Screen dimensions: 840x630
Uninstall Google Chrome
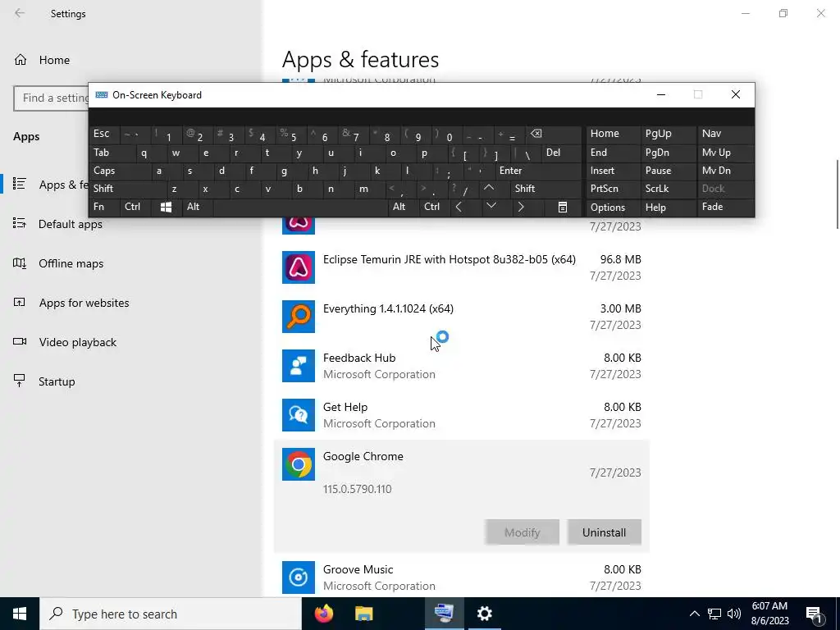pos(605,532)
